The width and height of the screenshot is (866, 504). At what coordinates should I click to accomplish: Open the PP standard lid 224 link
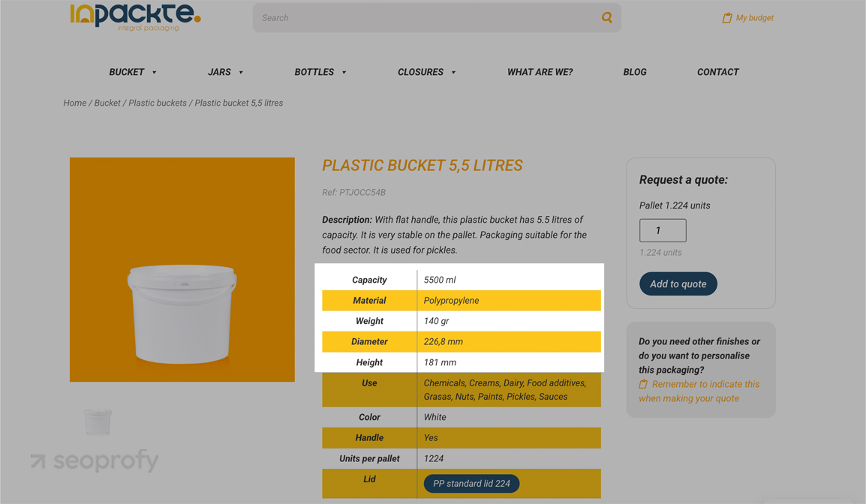point(471,484)
